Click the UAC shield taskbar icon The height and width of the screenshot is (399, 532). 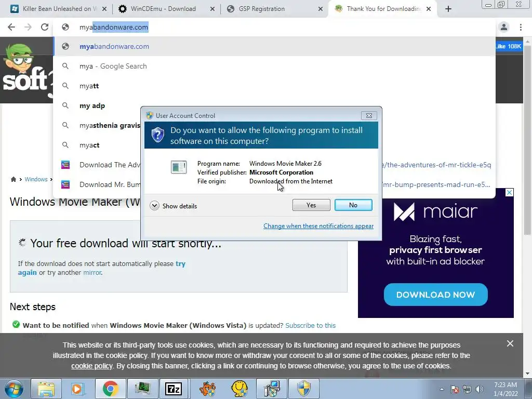[x=304, y=389]
